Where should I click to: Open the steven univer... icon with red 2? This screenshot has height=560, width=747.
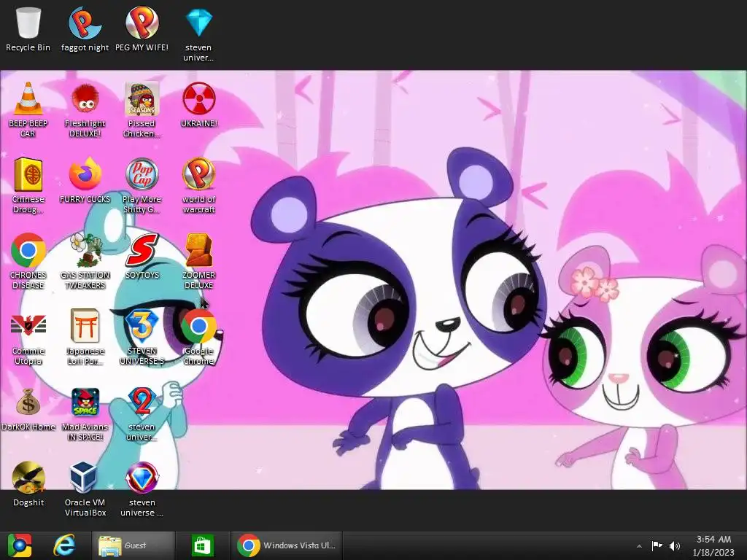[142, 413]
